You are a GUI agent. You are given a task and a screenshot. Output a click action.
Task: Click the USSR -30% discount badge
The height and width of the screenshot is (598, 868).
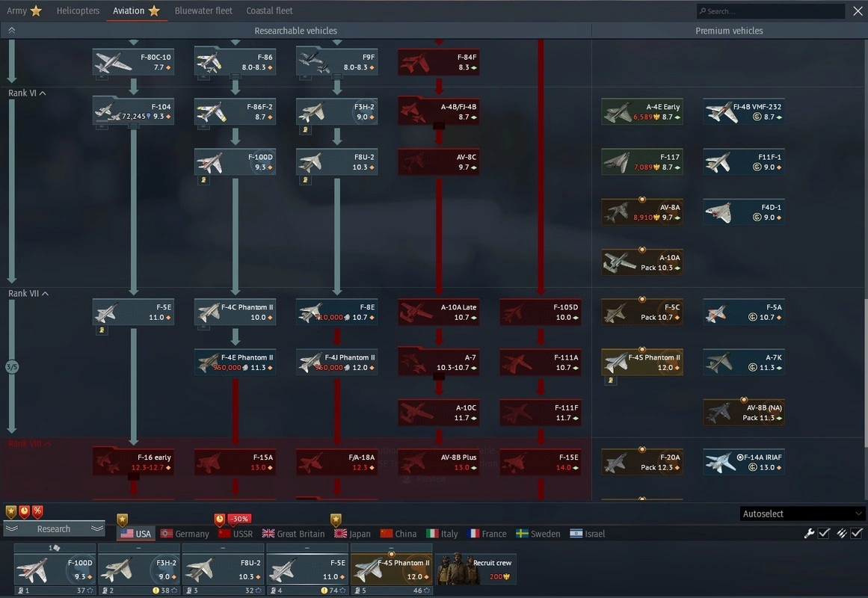pyautogui.click(x=238, y=519)
